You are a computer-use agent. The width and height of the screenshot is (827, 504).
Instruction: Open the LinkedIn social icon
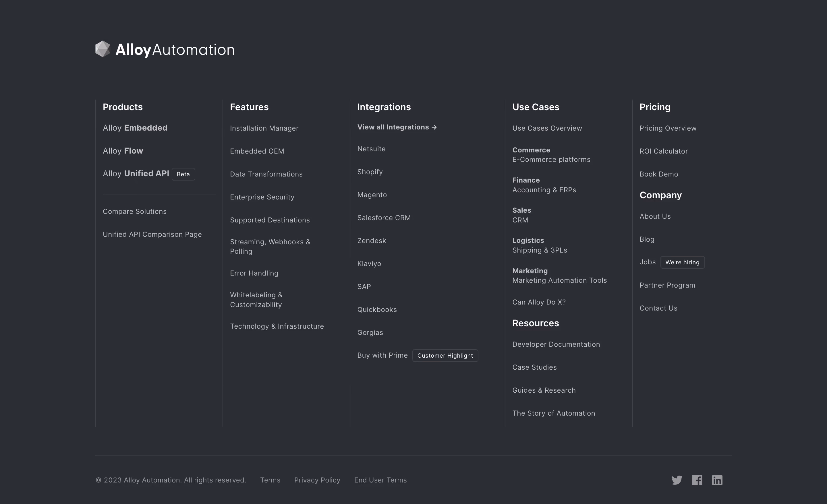[x=717, y=480]
